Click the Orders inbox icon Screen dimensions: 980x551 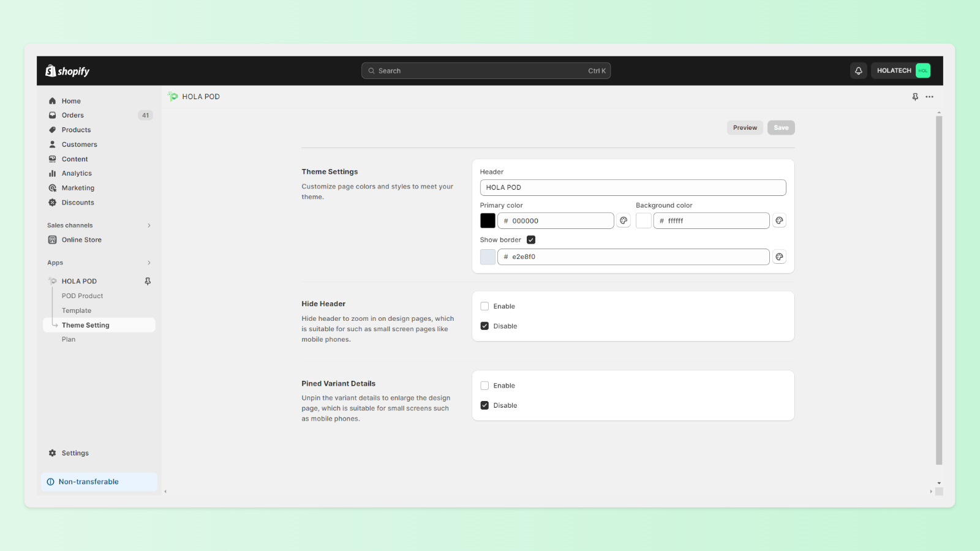[53, 115]
